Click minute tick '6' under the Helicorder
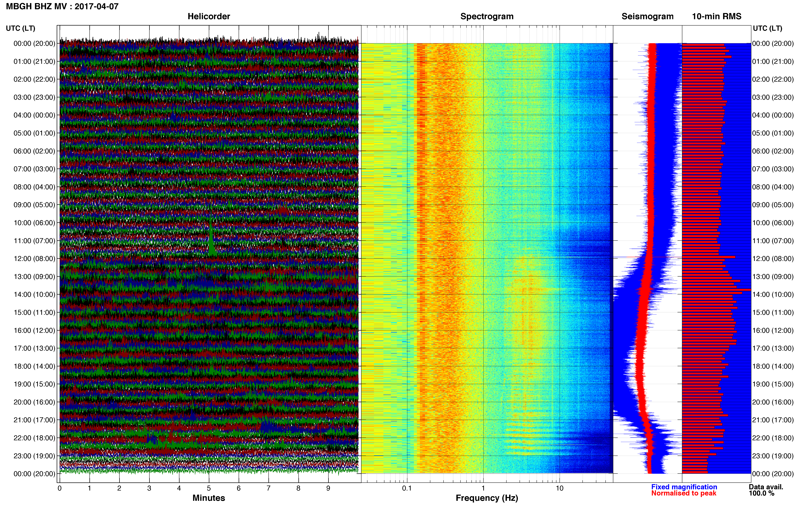 tap(239, 488)
